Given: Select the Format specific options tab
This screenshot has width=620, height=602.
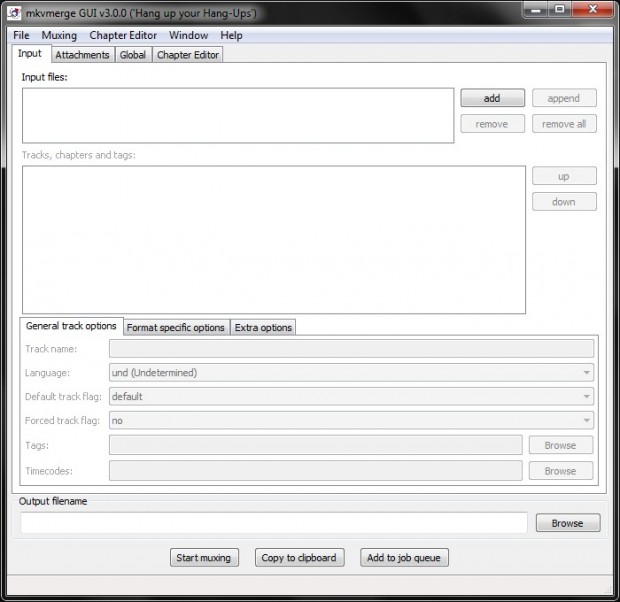Looking at the screenshot, I should pyautogui.click(x=176, y=328).
